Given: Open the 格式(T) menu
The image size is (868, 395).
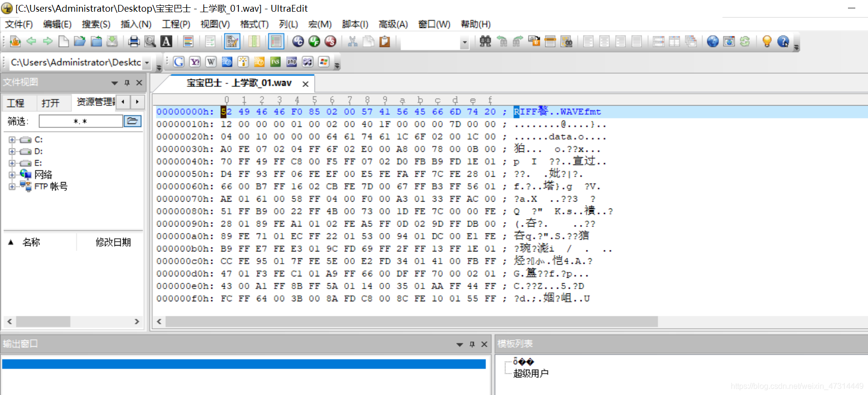Looking at the screenshot, I should [254, 24].
